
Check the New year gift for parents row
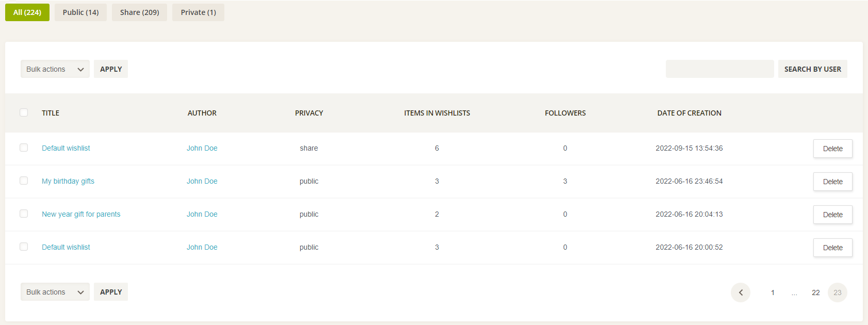tap(24, 214)
